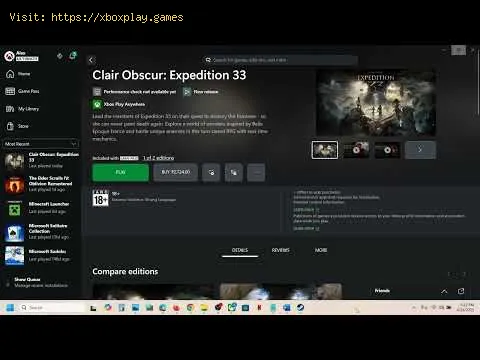This screenshot has width=480, height=360.
Task: Show next media with the chevron
Action: 420,150
